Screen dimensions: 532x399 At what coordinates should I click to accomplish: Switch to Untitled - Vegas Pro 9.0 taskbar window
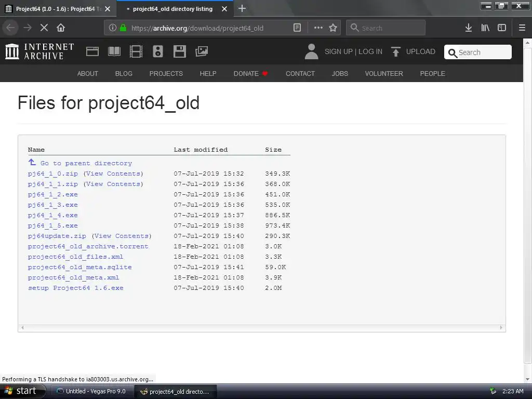91,392
